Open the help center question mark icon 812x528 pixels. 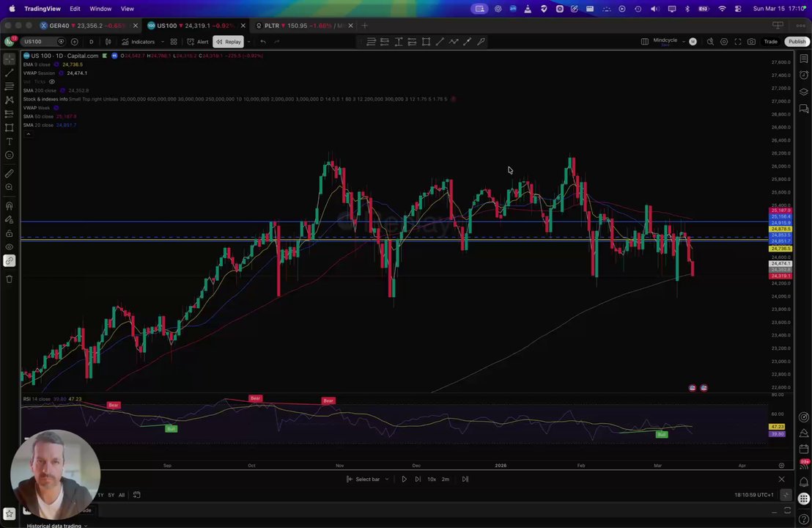pyautogui.click(x=804, y=518)
